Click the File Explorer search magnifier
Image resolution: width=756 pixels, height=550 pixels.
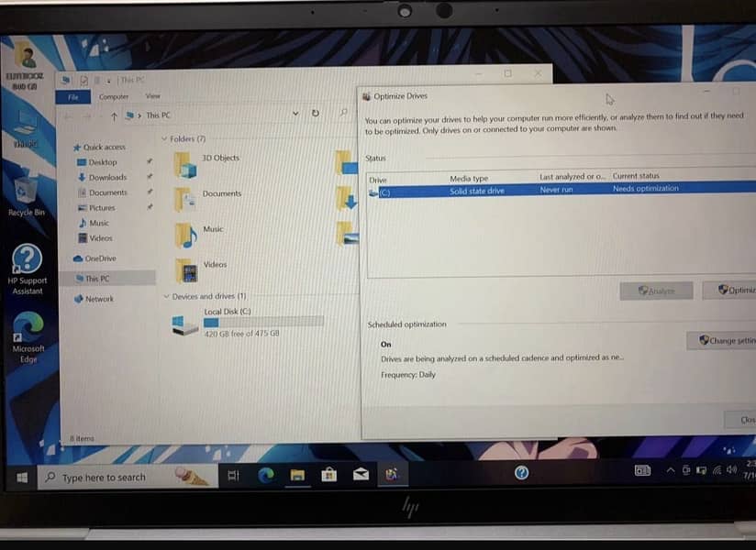[344, 112]
